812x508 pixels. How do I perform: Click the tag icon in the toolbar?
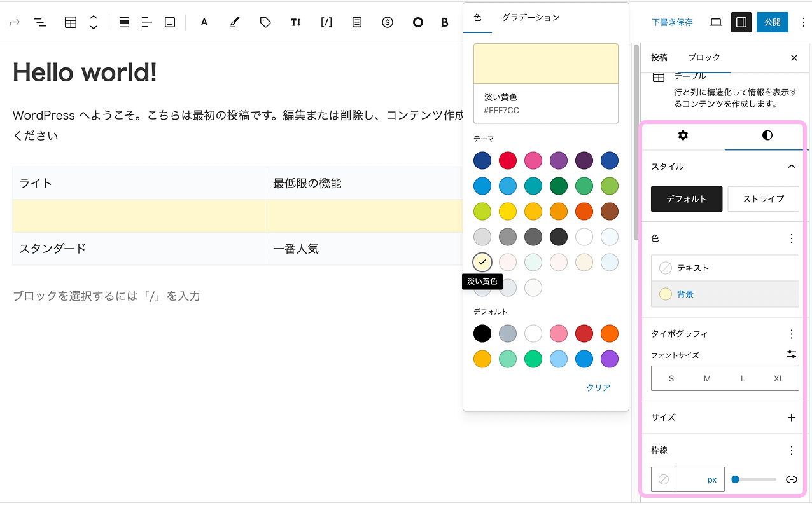[x=265, y=22]
